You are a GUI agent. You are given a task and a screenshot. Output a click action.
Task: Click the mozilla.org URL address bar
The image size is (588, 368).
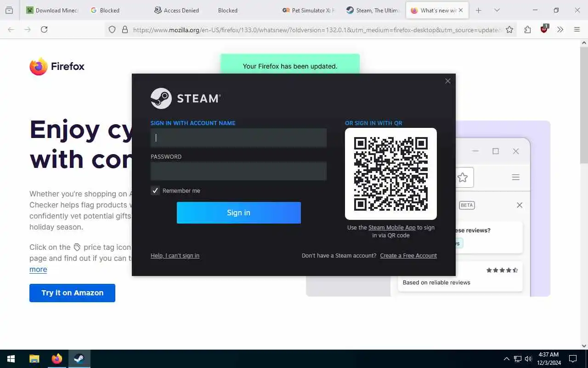(x=316, y=30)
